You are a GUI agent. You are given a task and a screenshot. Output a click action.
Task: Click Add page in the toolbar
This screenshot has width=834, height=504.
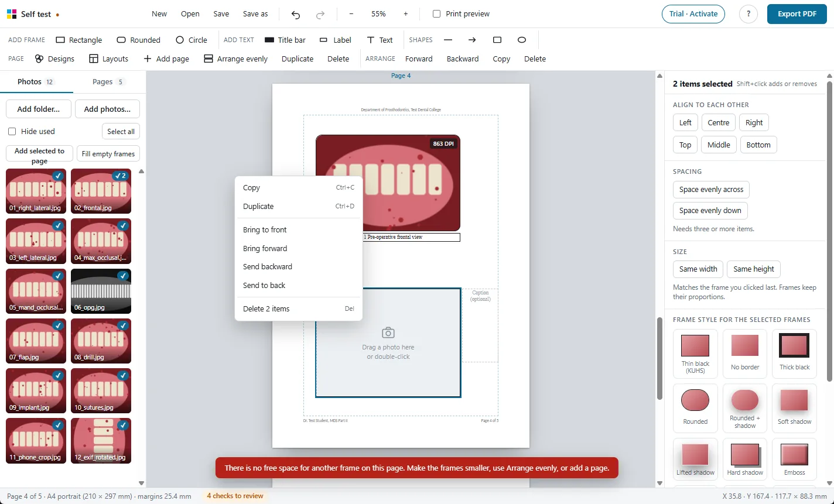point(166,59)
